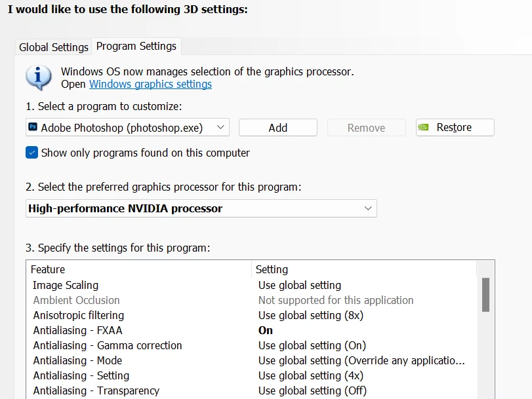This screenshot has width=532, height=399.
Task: Click the Use global setting (4x) value
Action: tap(311, 375)
